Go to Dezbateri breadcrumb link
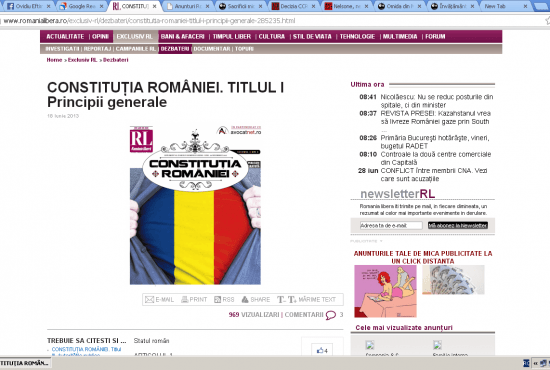Screen dimensions: 550x370 pyautogui.click(x=116, y=60)
